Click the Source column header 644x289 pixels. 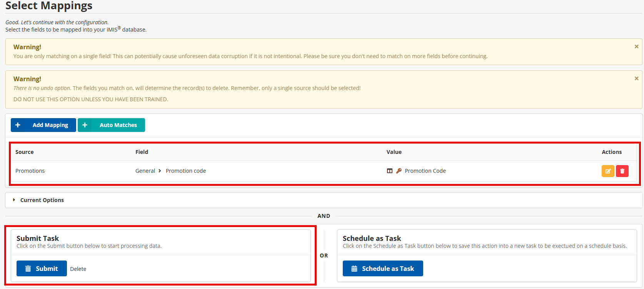click(x=25, y=152)
